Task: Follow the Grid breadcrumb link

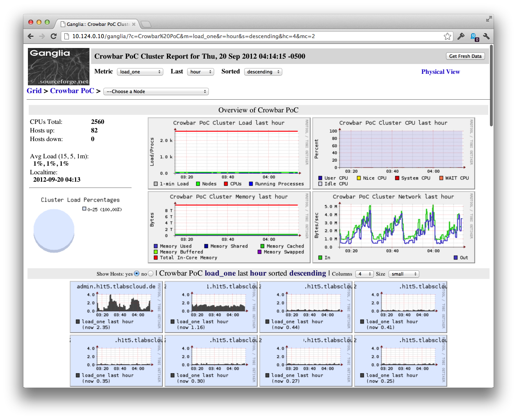Action: tap(34, 91)
